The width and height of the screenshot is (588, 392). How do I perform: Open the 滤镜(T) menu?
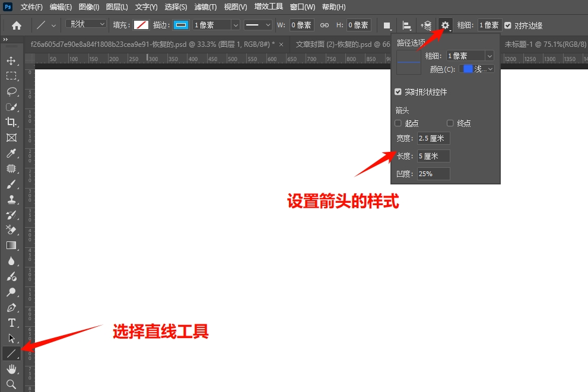[205, 7]
